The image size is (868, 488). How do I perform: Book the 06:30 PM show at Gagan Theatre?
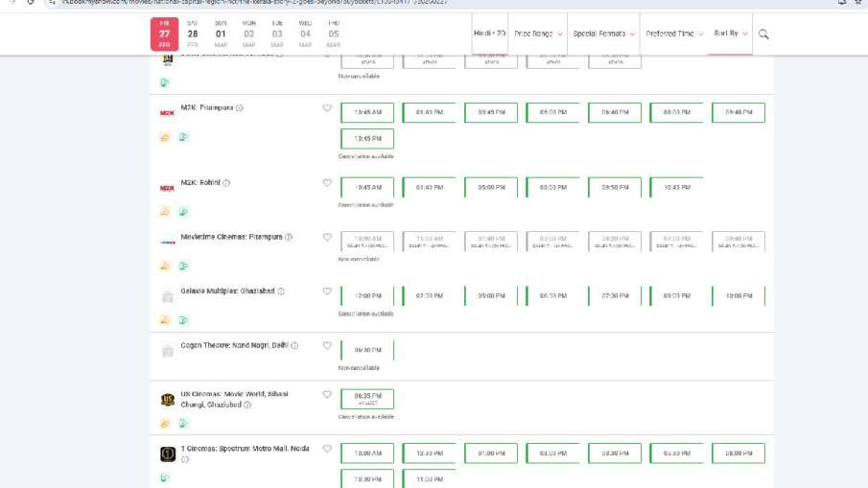(367, 351)
